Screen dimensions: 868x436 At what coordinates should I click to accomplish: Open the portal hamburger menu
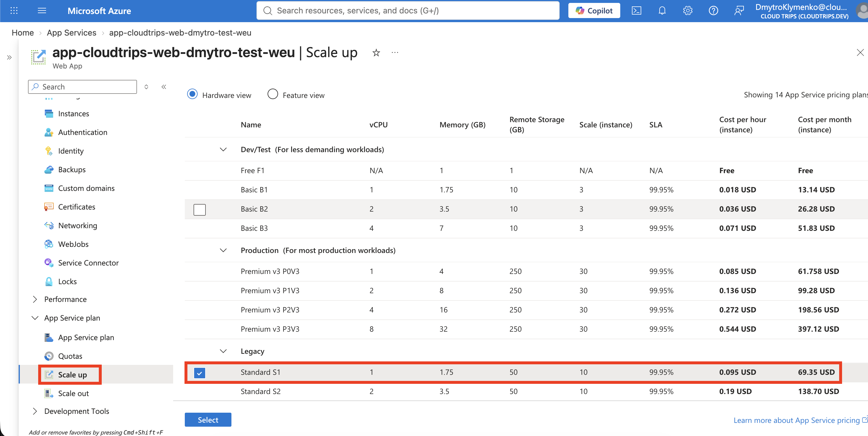click(x=42, y=11)
